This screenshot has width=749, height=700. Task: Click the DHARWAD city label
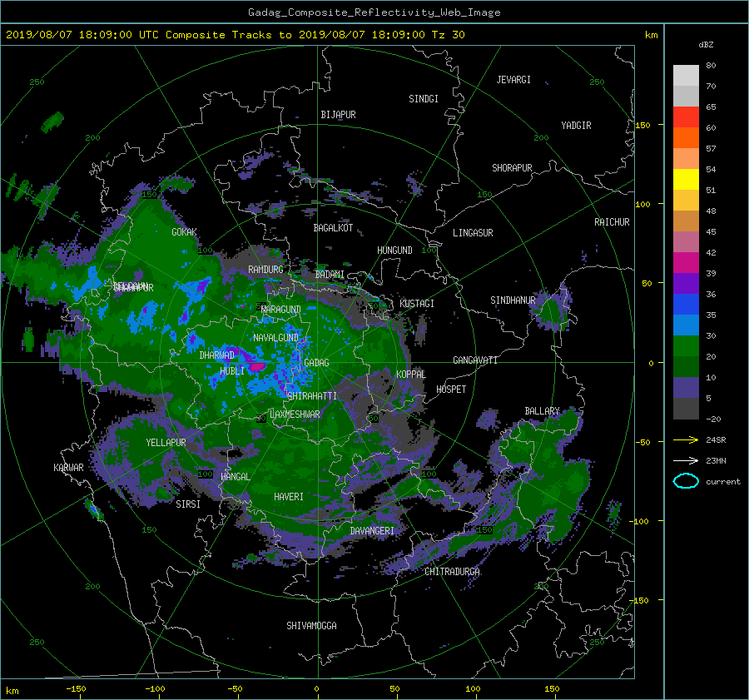217,355
